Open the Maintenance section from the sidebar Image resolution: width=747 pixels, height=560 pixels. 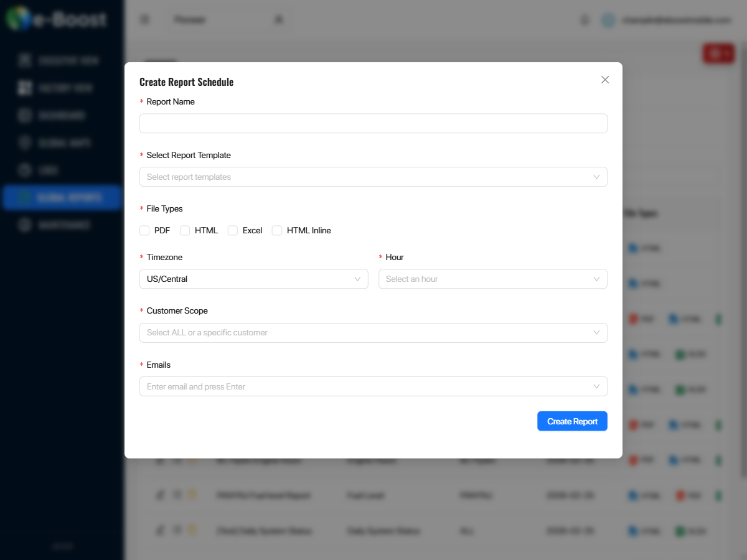pos(62,225)
